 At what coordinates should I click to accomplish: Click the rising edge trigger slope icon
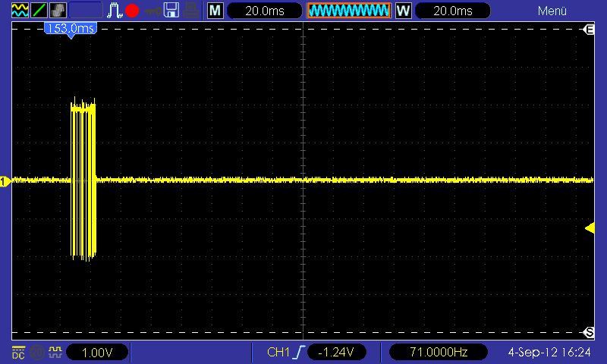click(299, 352)
